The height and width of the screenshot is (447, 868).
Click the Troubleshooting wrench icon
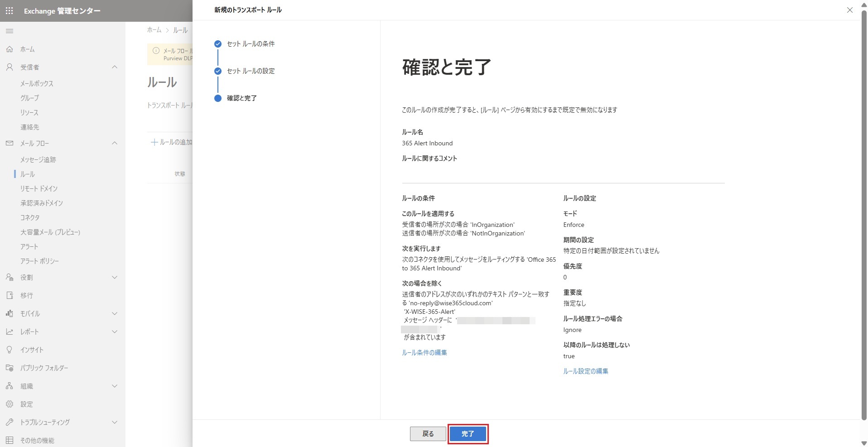click(x=10, y=422)
